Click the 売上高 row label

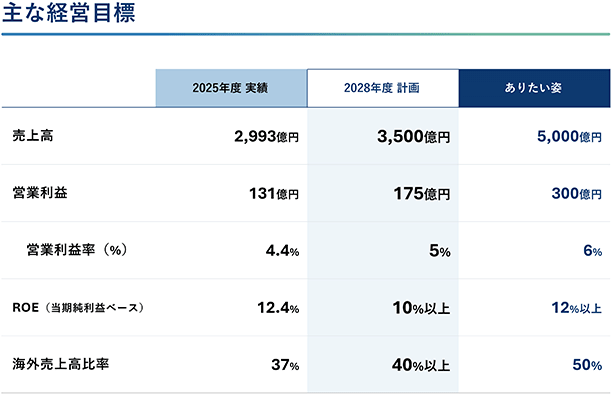[33, 135]
